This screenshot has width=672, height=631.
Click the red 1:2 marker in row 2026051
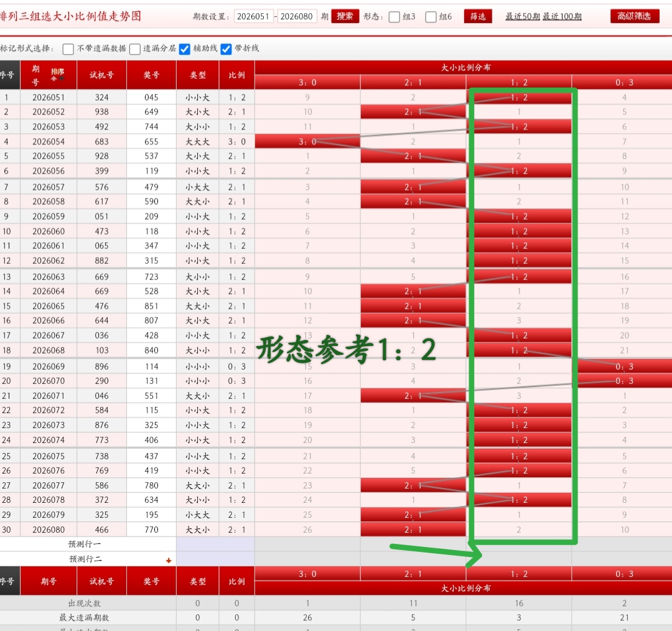click(x=519, y=97)
